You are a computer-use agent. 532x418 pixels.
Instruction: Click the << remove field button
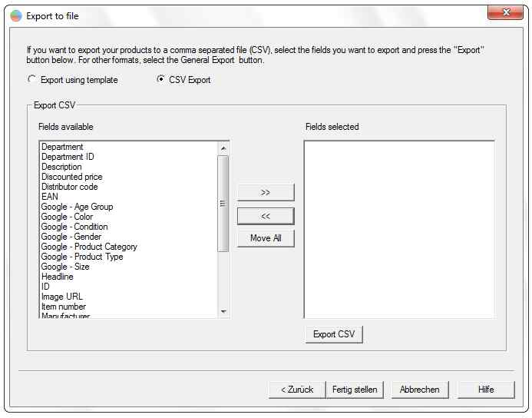tap(266, 216)
